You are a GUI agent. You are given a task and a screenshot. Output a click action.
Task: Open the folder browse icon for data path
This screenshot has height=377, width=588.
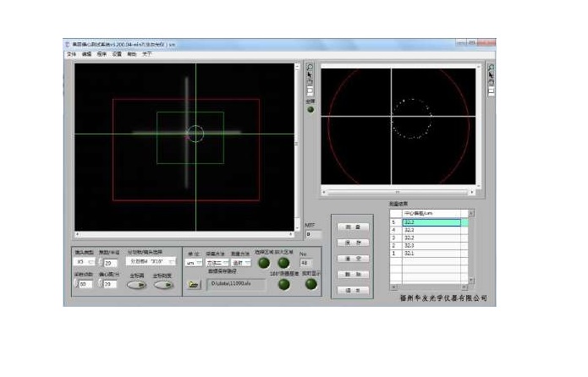194,286
